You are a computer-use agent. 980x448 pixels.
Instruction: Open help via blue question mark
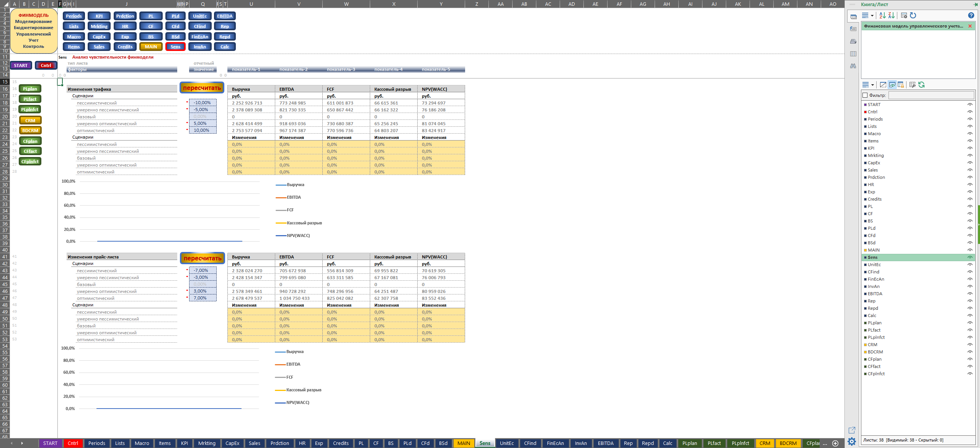pyautogui.click(x=971, y=15)
